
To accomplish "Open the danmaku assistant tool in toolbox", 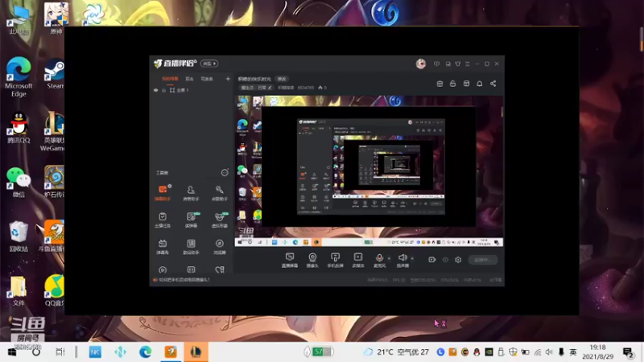I will [163, 192].
